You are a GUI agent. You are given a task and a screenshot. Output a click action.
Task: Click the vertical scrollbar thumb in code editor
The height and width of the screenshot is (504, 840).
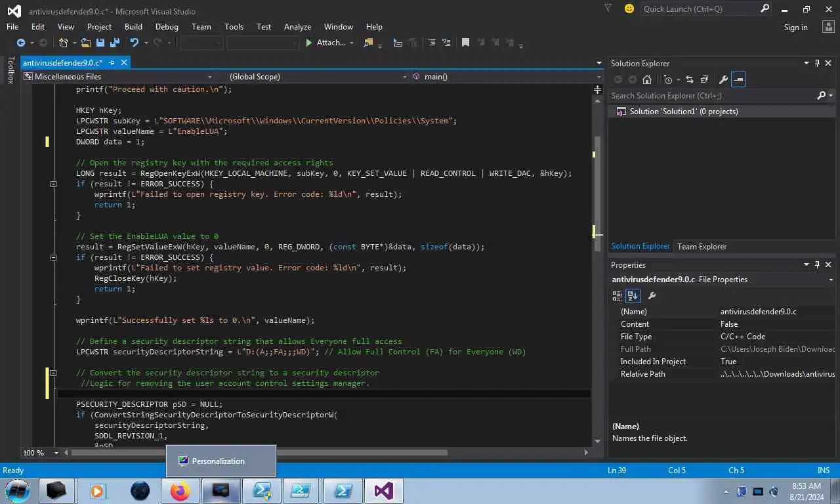pos(597,194)
